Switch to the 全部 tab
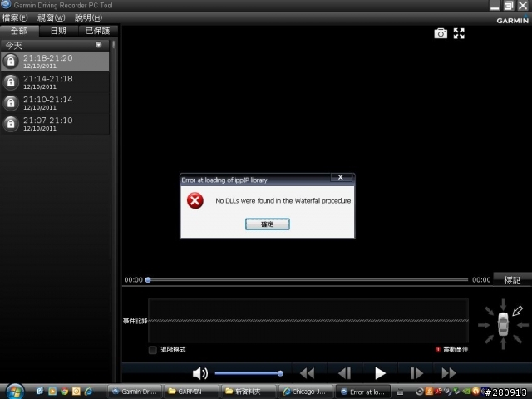This screenshot has width=532, height=399. tap(19, 31)
